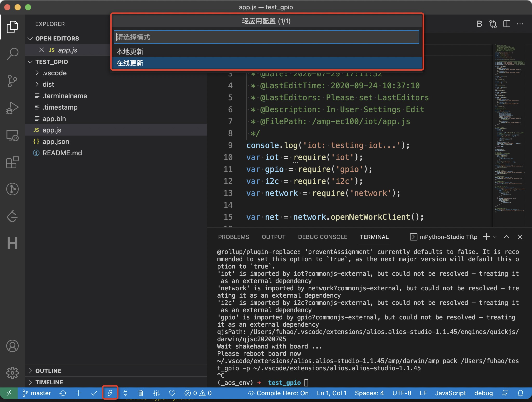532x402 pixels.
Task: Maximize the terminal panel size
Action: coord(507,237)
